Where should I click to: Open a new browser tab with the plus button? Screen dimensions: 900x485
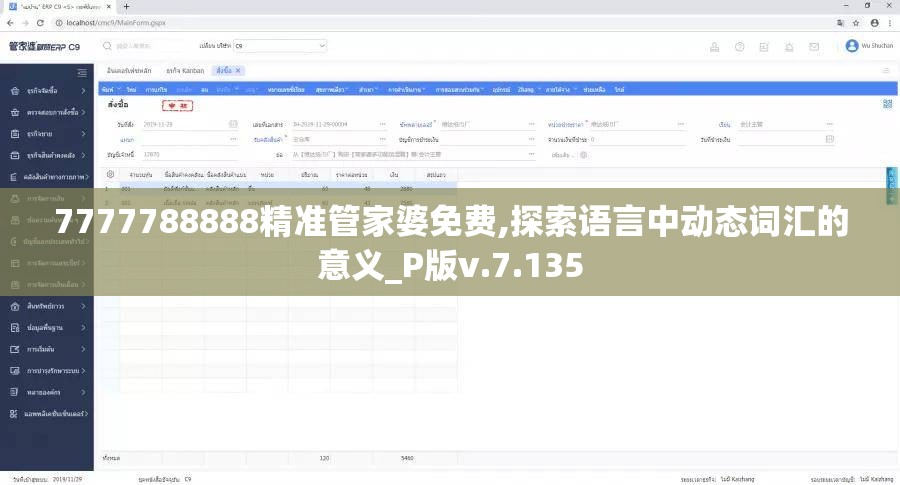[126, 6]
